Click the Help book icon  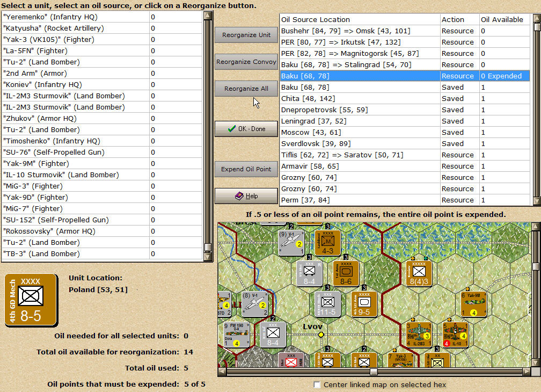[239, 195]
